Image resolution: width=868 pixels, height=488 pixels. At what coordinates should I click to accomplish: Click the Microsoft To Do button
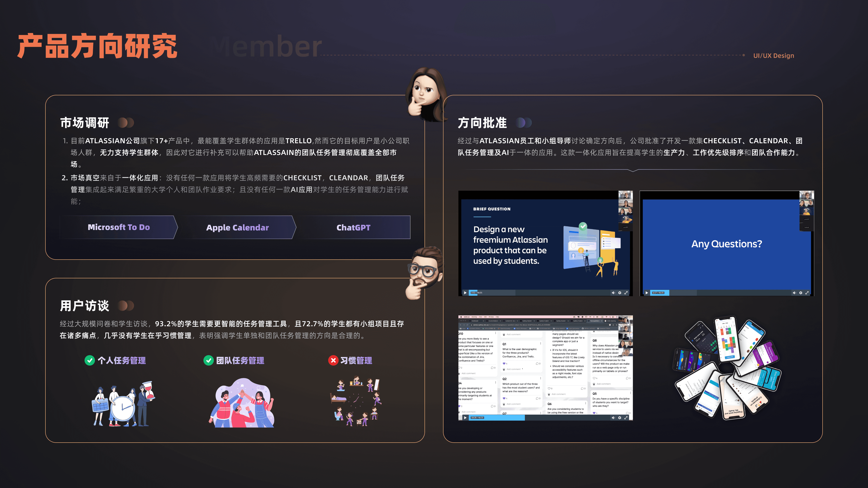coord(119,227)
